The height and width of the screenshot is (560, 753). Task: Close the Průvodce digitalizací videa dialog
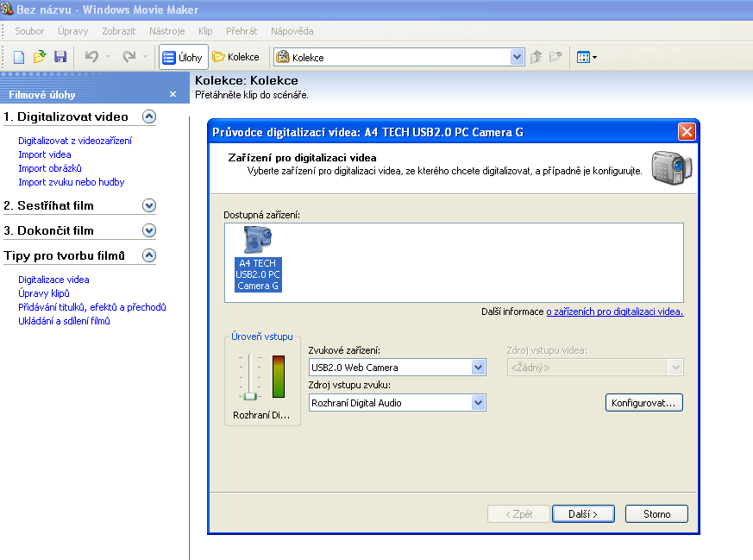pos(687,132)
